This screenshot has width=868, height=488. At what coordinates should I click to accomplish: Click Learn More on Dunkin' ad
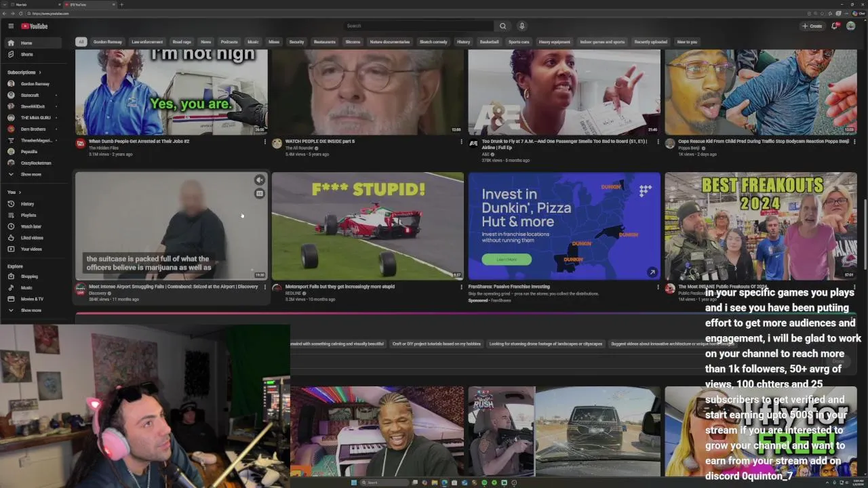[507, 259]
